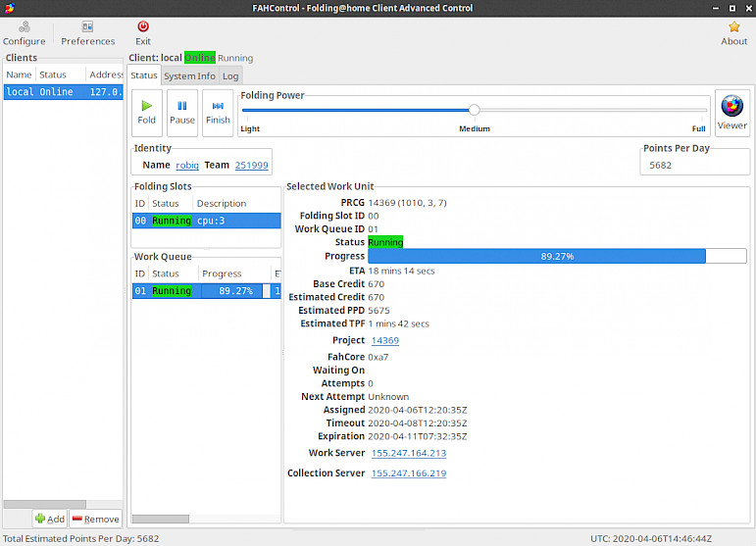Open team 251999 link
The width and height of the screenshot is (756, 546).
click(x=251, y=165)
